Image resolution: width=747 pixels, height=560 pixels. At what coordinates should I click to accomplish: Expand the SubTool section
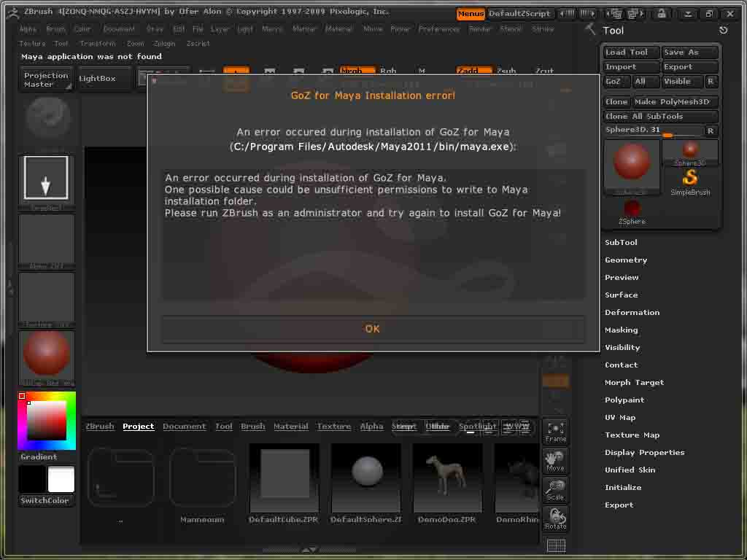click(621, 242)
